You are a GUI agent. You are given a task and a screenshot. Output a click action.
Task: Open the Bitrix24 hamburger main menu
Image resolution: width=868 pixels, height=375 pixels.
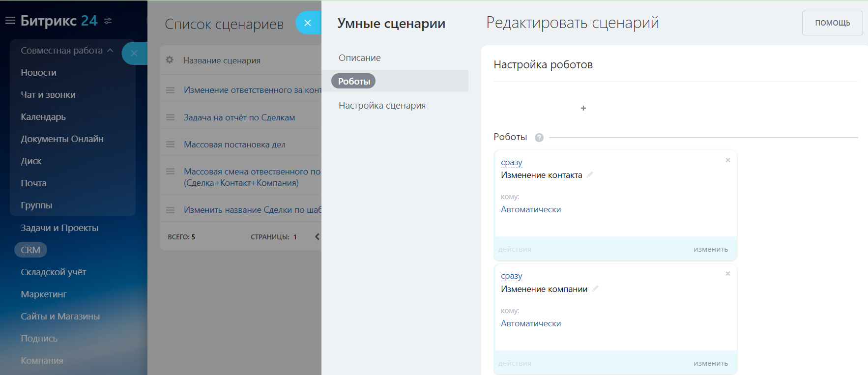point(10,21)
